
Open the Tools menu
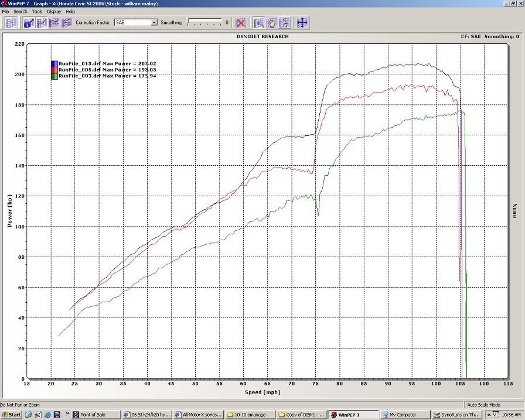pyautogui.click(x=37, y=11)
